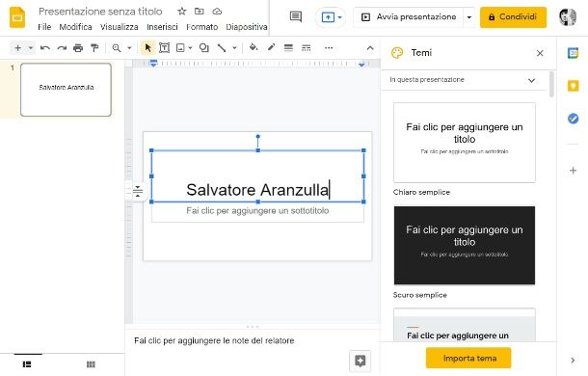Move presentation to folder icon

[200, 12]
